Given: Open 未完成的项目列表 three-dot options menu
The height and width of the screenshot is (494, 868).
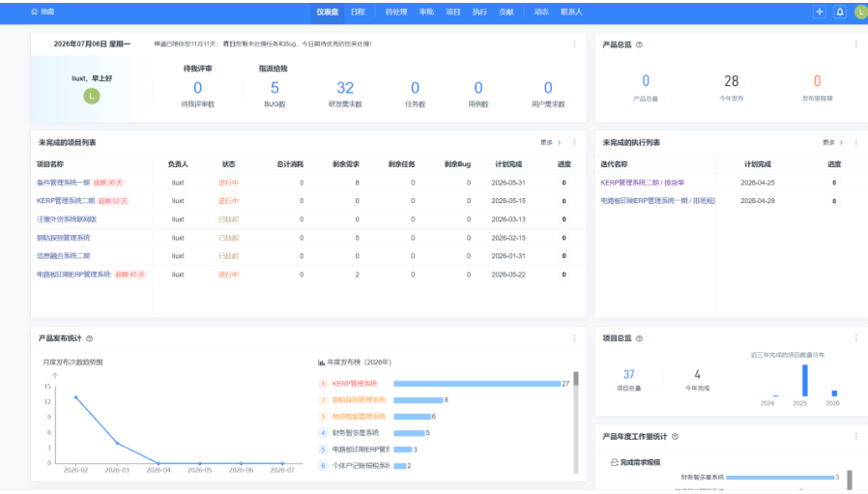Looking at the screenshot, I should click(574, 143).
